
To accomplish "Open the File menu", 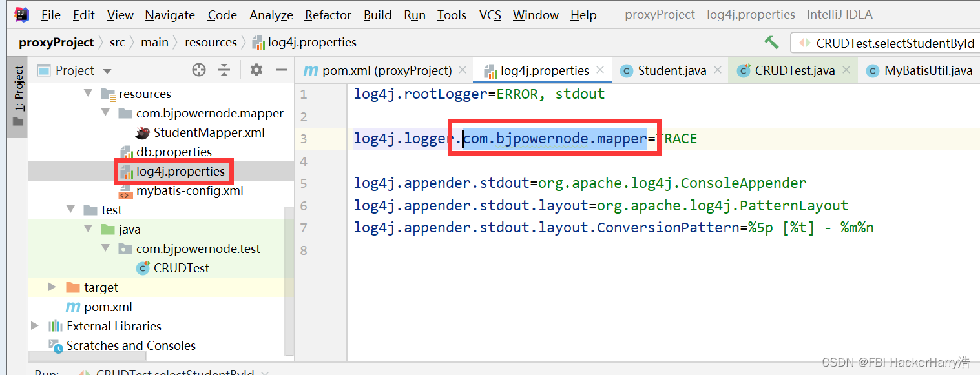I will 50,15.
